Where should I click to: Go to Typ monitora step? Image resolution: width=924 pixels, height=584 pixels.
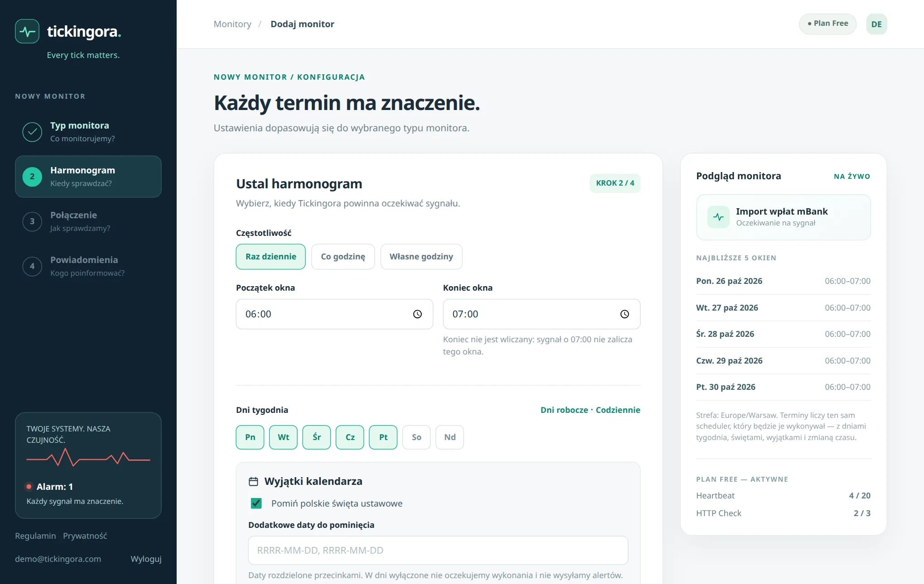point(88,132)
